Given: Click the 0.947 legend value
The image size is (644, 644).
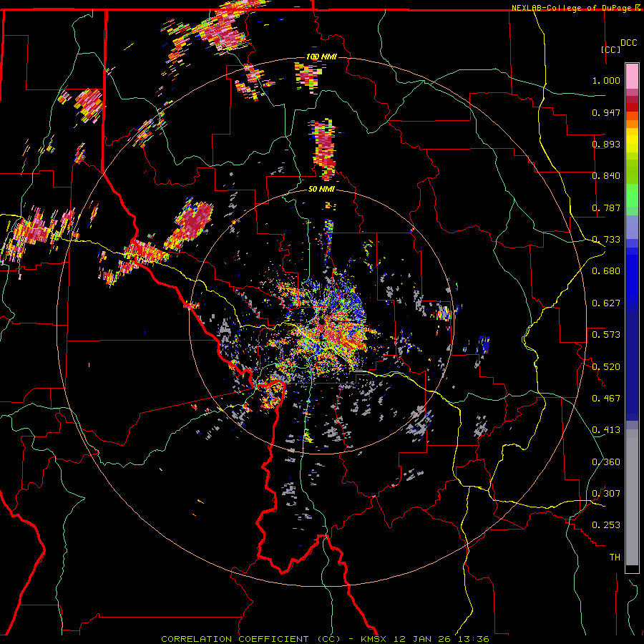Looking at the screenshot, I should pos(606,112).
